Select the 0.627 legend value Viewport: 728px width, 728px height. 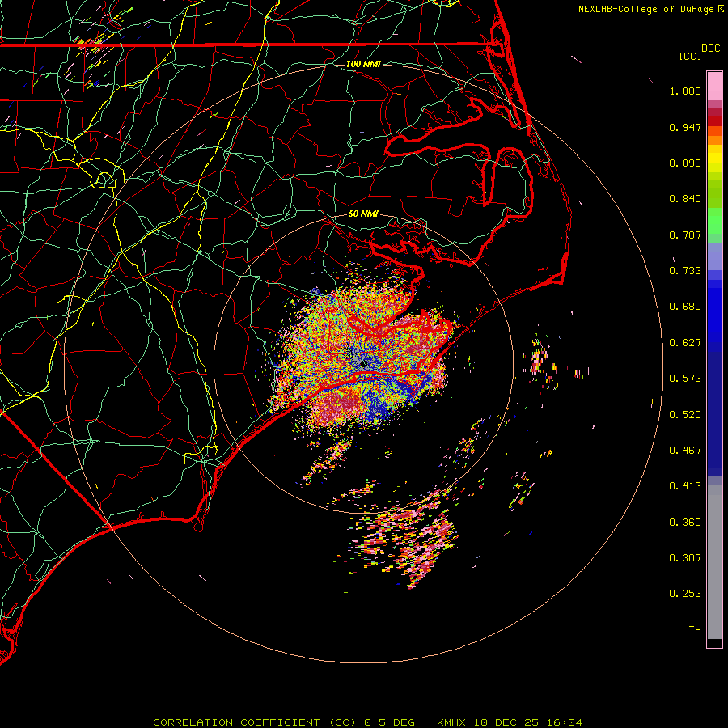[x=685, y=343]
